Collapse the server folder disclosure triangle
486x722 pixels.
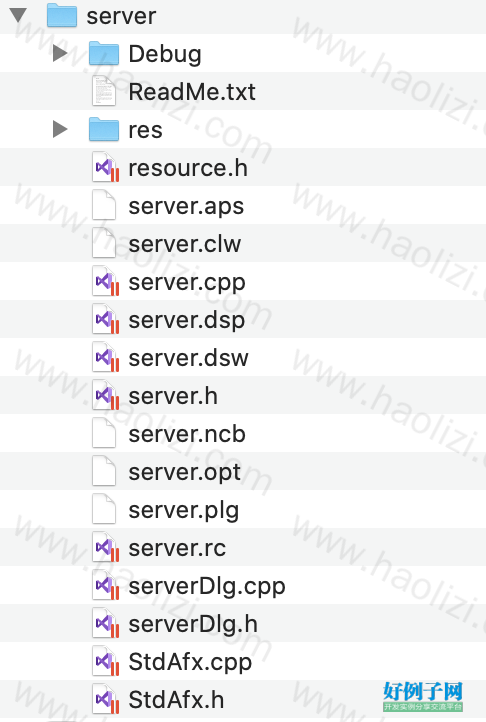(18, 15)
